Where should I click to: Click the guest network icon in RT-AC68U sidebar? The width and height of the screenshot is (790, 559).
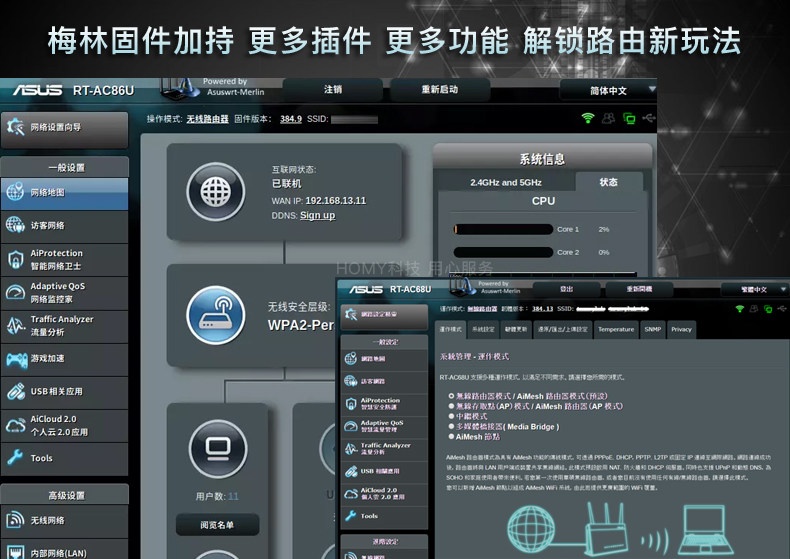(351, 381)
